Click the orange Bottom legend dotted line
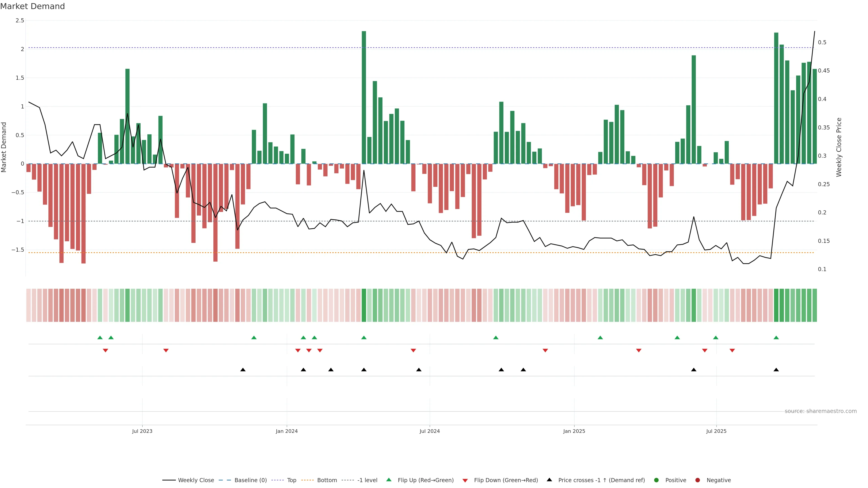The height and width of the screenshot is (488, 868). [307, 480]
